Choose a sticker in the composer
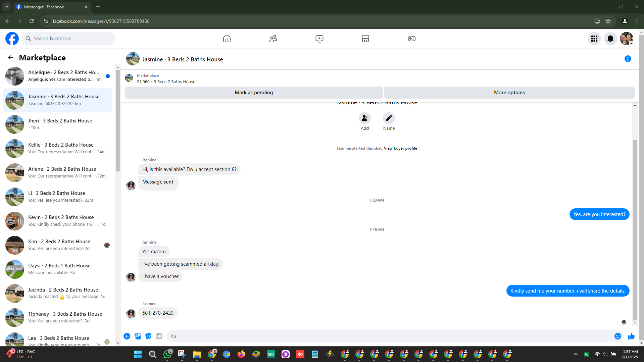Screen dimensions: 644x362 148,336
